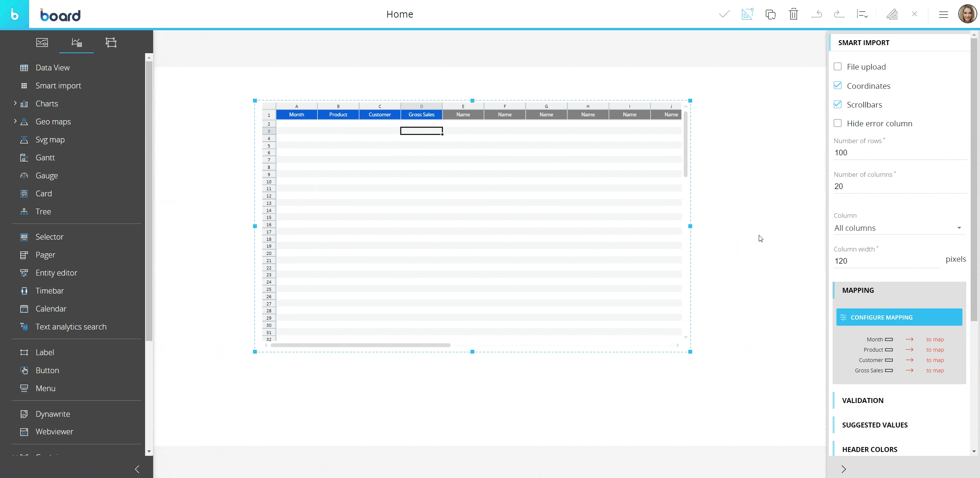Image resolution: width=980 pixels, height=478 pixels.
Task: Click 'to map' link for Customer
Action: pos(935,360)
